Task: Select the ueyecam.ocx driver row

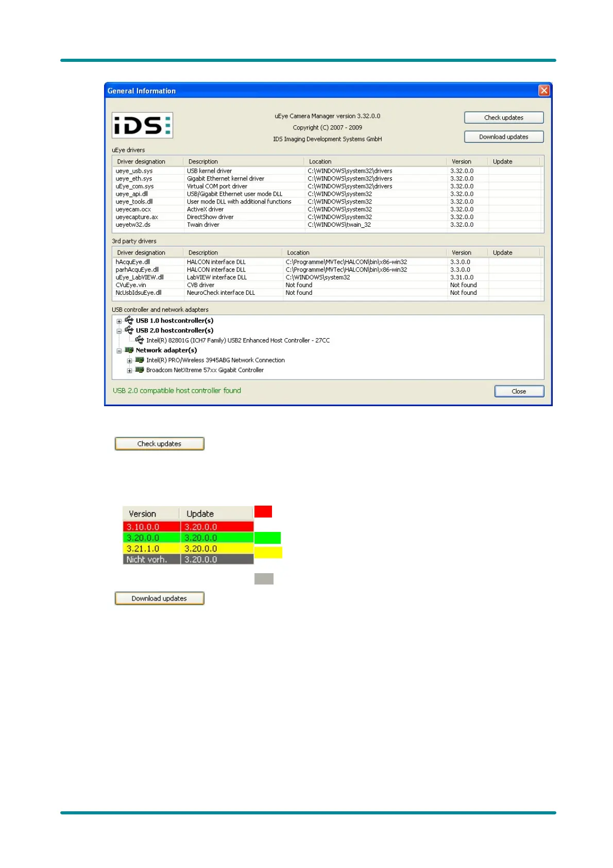Action: tap(328, 209)
